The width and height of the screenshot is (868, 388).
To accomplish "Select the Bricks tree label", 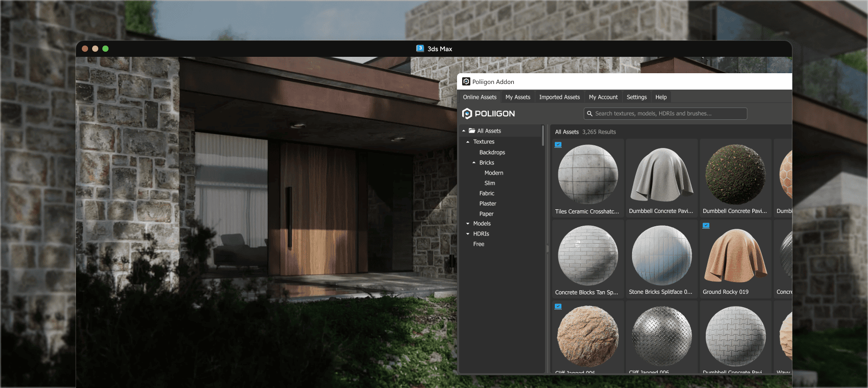I will click(x=487, y=163).
